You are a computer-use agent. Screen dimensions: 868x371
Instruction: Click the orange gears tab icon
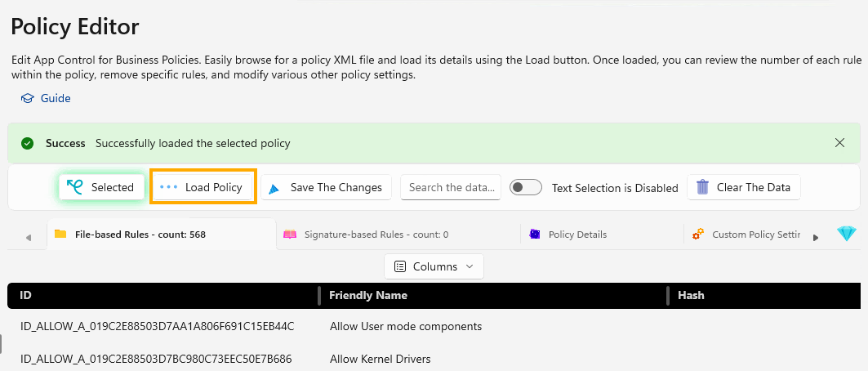pos(698,235)
